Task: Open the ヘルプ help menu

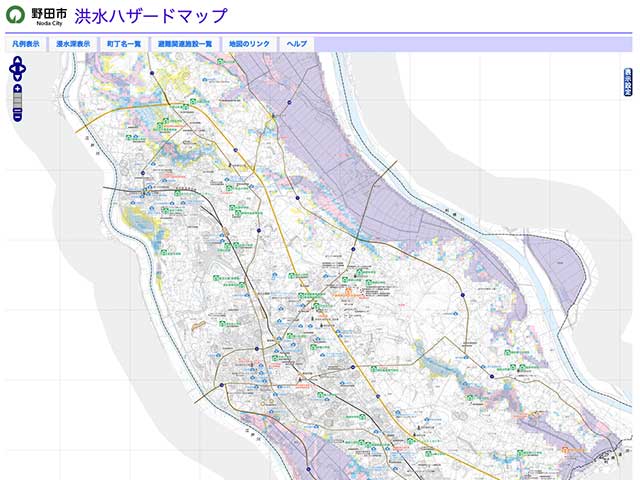Action: (x=297, y=44)
